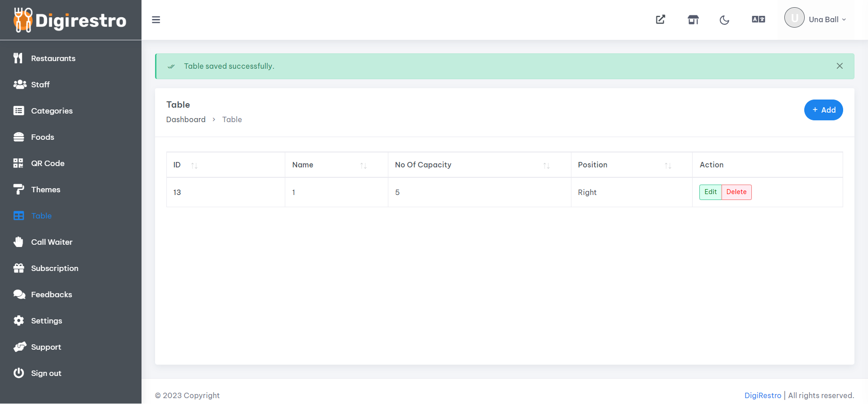Image resolution: width=868 pixels, height=404 pixels.
Task: Toggle dark mode with moon icon
Action: click(724, 20)
